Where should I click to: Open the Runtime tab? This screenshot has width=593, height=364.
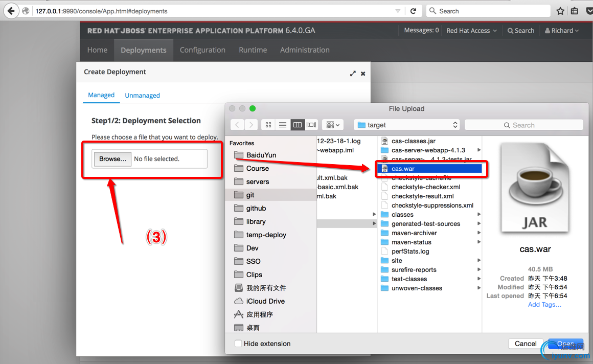point(253,50)
